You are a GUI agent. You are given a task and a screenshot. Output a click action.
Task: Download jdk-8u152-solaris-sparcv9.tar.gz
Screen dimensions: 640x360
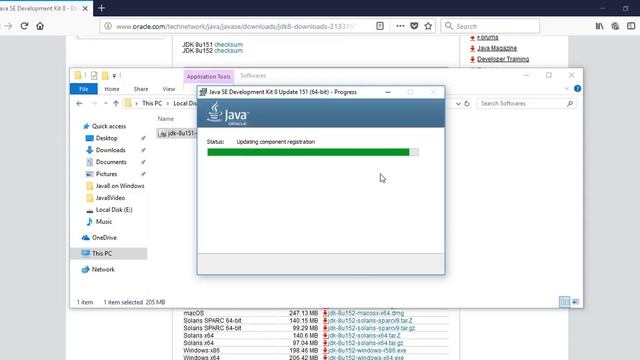pyautogui.click(x=371, y=328)
